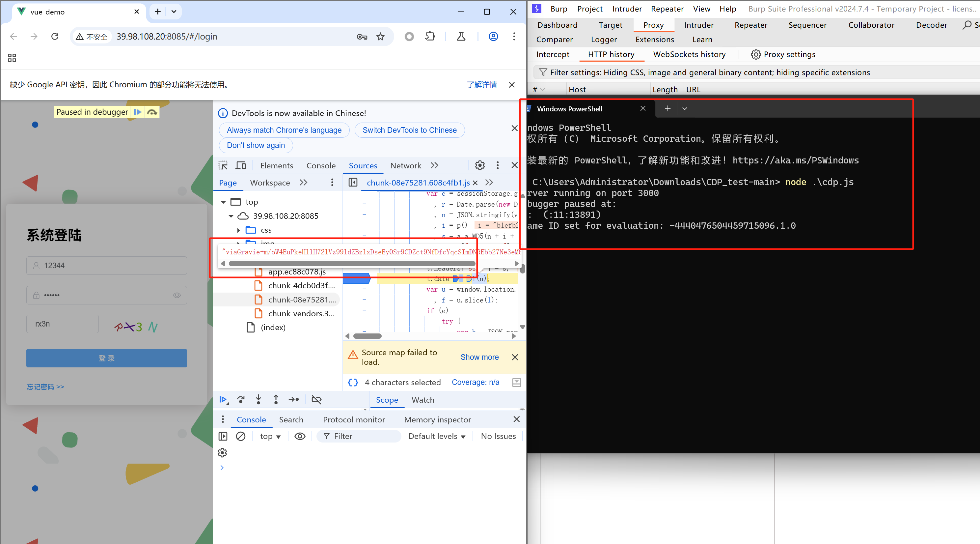Click the pretty print braces icon

[x=353, y=382]
